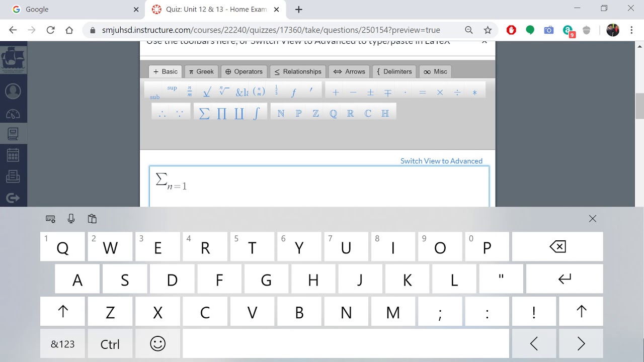Open the Operators tab
The image size is (644, 362).
[x=244, y=71]
